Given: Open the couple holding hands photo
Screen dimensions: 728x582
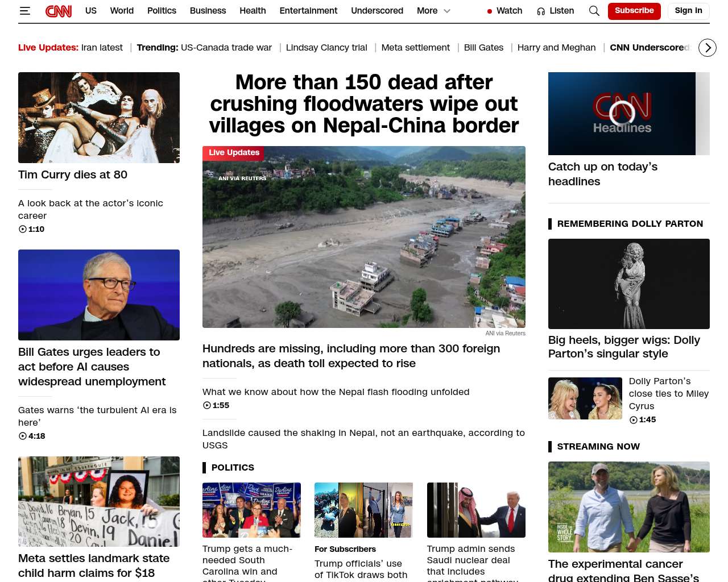Looking at the screenshot, I should (629, 507).
